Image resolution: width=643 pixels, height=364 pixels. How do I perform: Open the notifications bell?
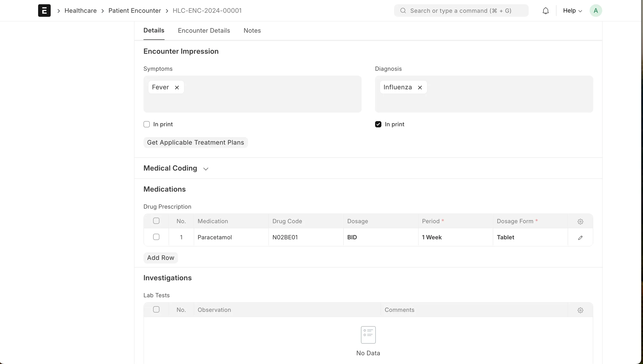(x=545, y=11)
